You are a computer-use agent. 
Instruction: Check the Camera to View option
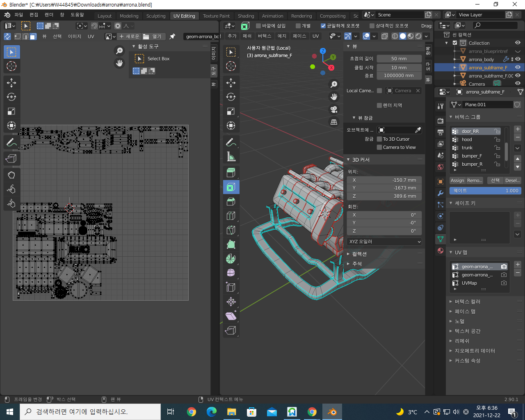[x=379, y=147]
